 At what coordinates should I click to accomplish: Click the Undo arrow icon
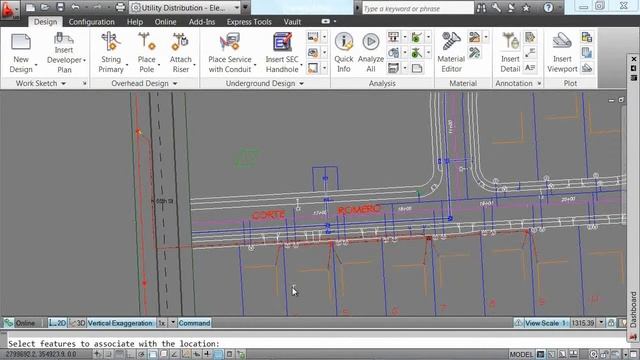pyautogui.click(x=75, y=7)
